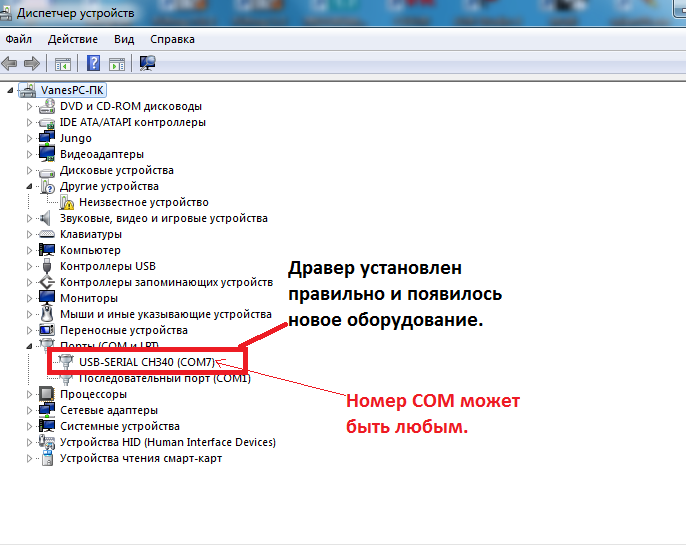This screenshot has width=686, height=546.
Task: Click the blue Help question mark icon
Action: point(93,63)
